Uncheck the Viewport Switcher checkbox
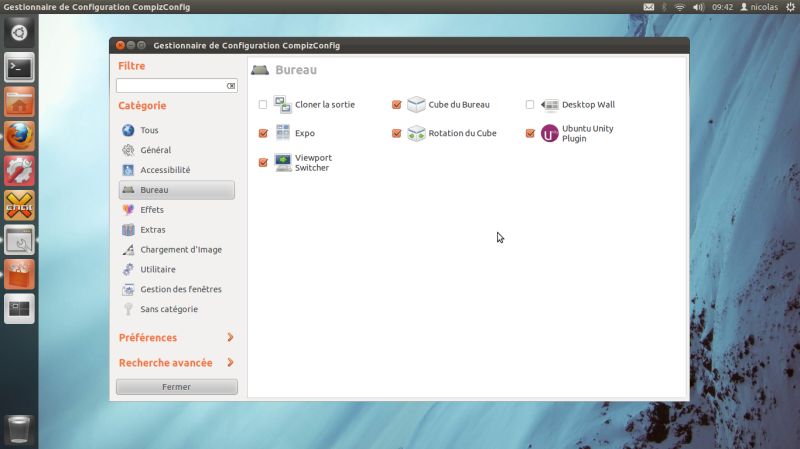 (263, 162)
